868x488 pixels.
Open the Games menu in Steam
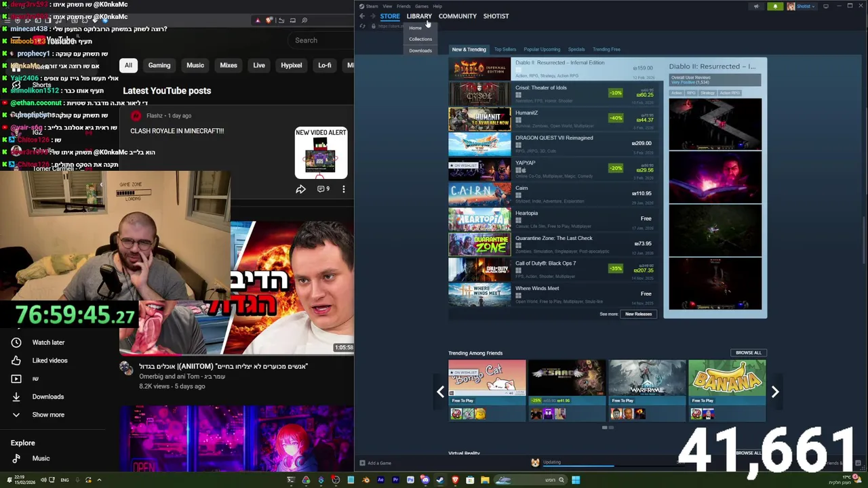pyautogui.click(x=422, y=6)
